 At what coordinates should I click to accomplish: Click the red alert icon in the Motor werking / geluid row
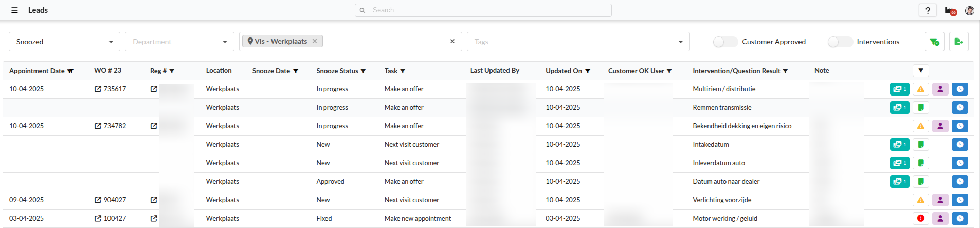(920, 219)
